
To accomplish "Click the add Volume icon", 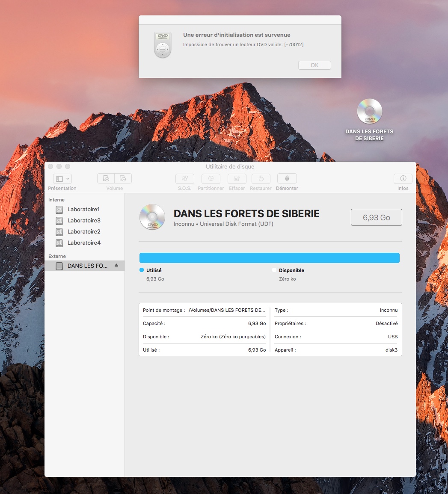I will point(105,178).
